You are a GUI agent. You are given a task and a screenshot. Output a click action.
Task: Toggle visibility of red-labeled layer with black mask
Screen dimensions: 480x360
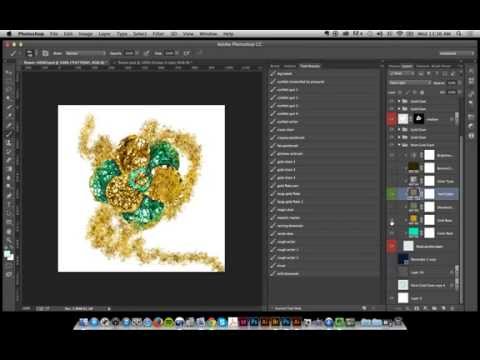pos(392,119)
